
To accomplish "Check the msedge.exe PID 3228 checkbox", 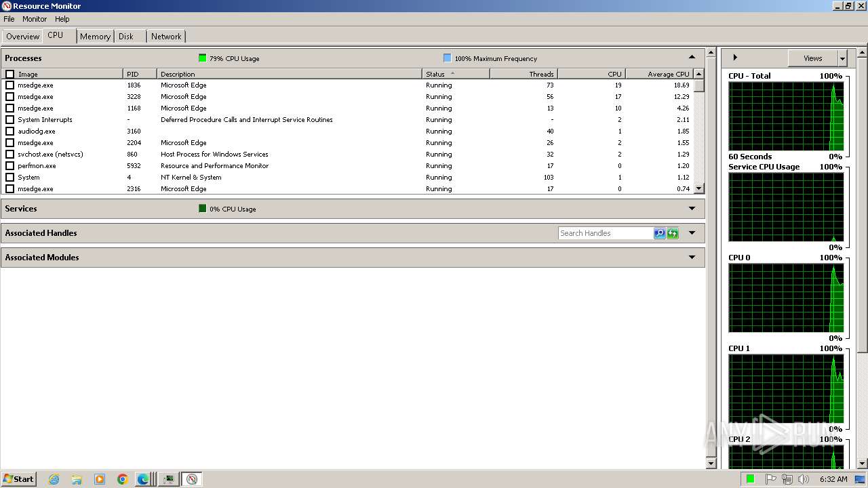I will point(9,97).
